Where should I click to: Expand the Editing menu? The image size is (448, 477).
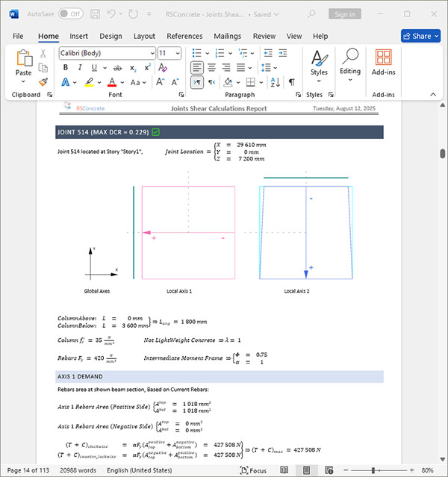click(350, 65)
